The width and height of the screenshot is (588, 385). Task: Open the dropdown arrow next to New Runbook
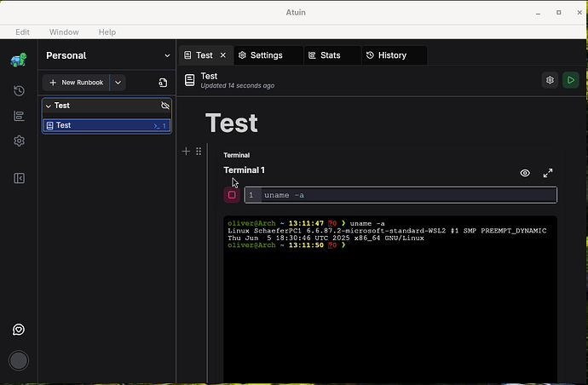coord(118,83)
